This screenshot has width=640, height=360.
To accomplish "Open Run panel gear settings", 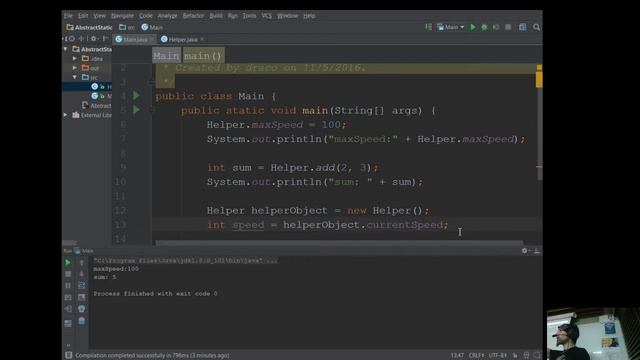I will [525, 251].
